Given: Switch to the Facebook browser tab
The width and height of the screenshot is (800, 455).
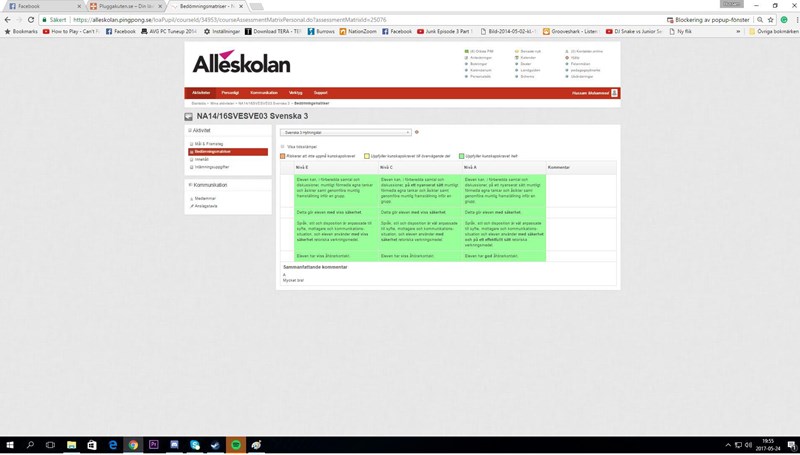Looking at the screenshot, I should 38,5.
